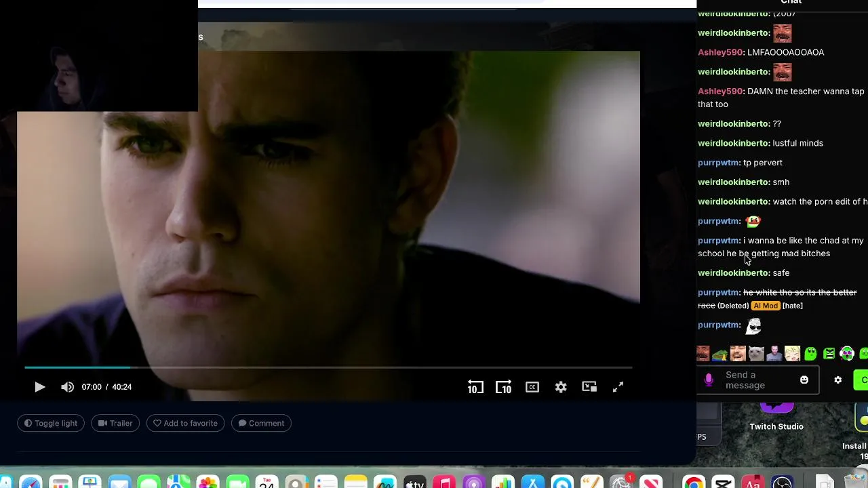Open Apple TV app in the Dock
The height and width of the screenshot is (488, 868).
coord(414,482)
